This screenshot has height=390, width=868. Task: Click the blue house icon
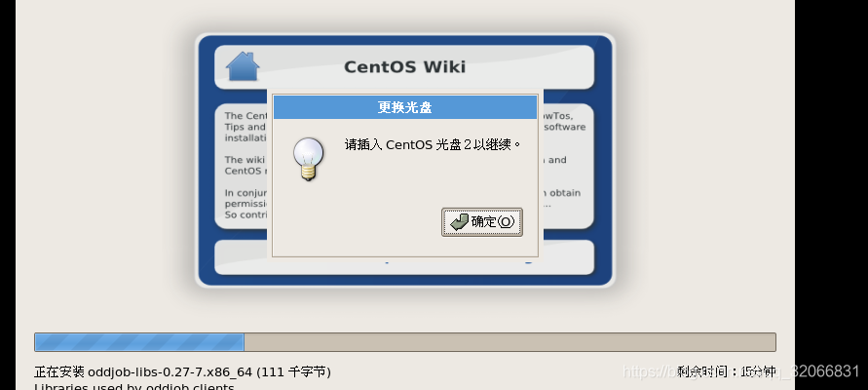pos(243,66)
